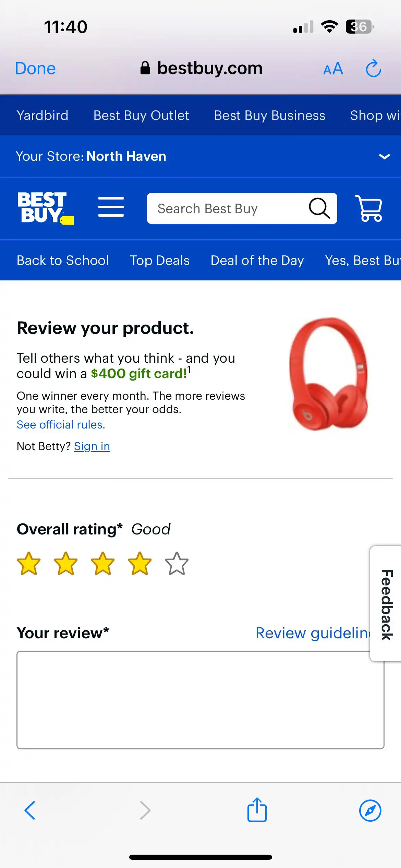Open the Best Buy Outlet menu item
Image resolution: width=401 pixels, height=868 pixels.
141,116
